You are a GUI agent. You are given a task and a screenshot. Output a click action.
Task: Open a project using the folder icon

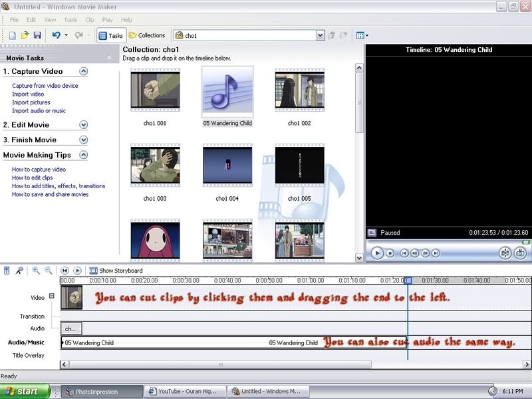click(25, 35)
